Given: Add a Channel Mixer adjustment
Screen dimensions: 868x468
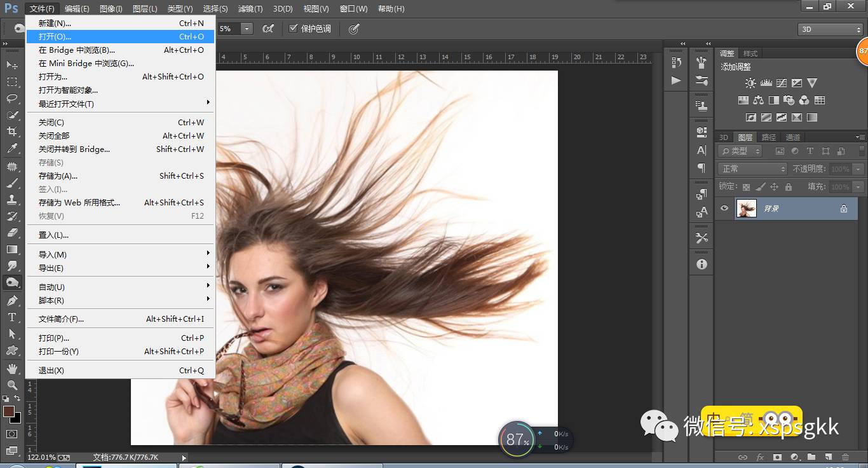Looking at the screenshot, I should (x=804, y=100).
